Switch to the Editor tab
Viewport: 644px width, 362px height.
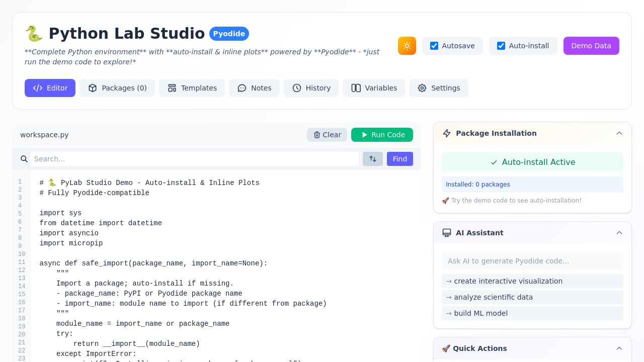click(x=50, y=88)
